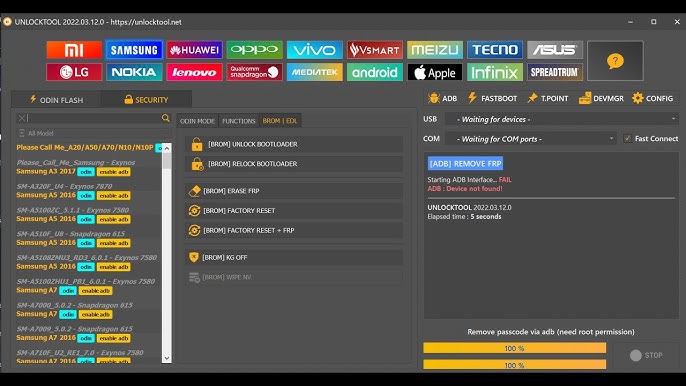This screenshot has height=386, width=686.
Task: Switch to the ODIN FLASH tab
Action: click(x=56, y=100)
